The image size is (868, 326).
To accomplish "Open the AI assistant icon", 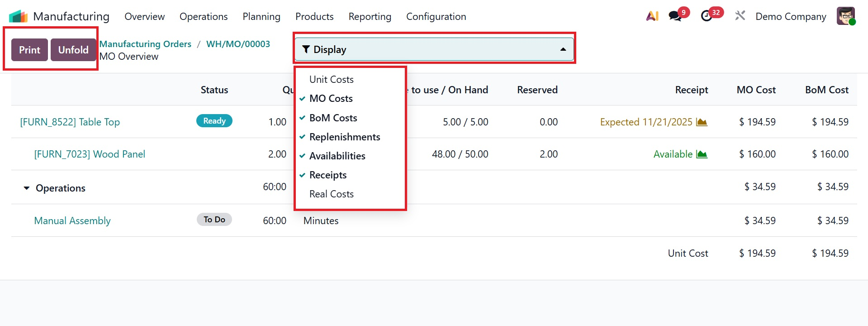I will [x=652, y=16].
